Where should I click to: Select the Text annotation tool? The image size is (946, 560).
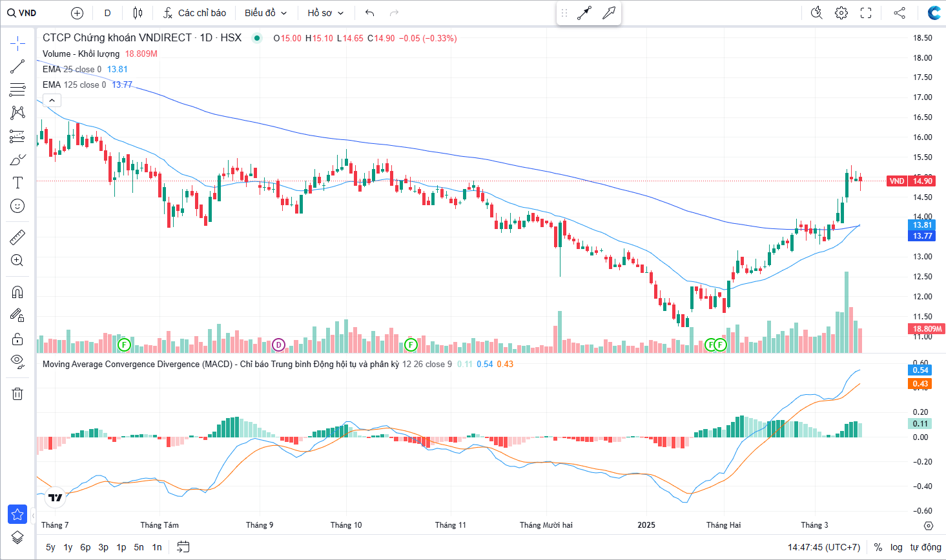tap(17, 183)
